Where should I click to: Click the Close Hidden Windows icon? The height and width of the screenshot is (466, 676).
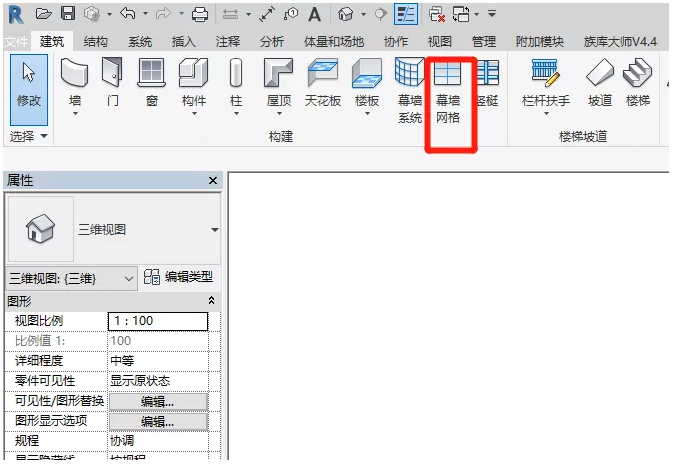click(x=437, y=14)
